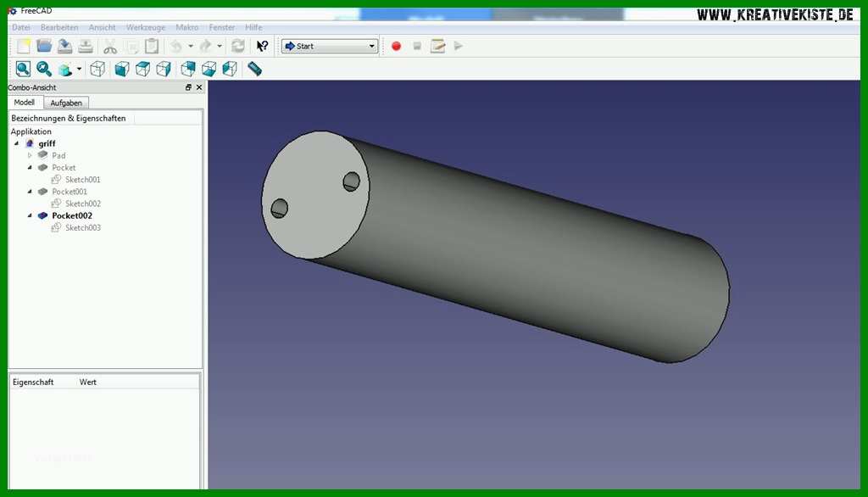Collapse the Pocket002 tree node
868x497 pixels.
tap(30, 215)
